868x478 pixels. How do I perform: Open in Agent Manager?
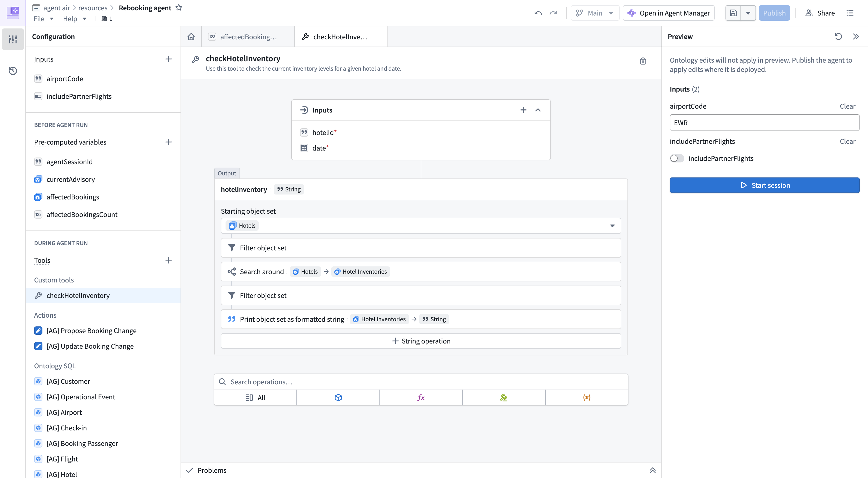pyautogui.click(x=669, y=13)
